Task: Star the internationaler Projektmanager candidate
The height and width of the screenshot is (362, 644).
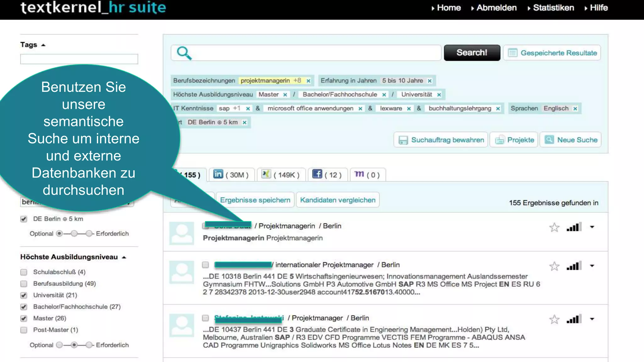Action: click(x=554, y=266)
